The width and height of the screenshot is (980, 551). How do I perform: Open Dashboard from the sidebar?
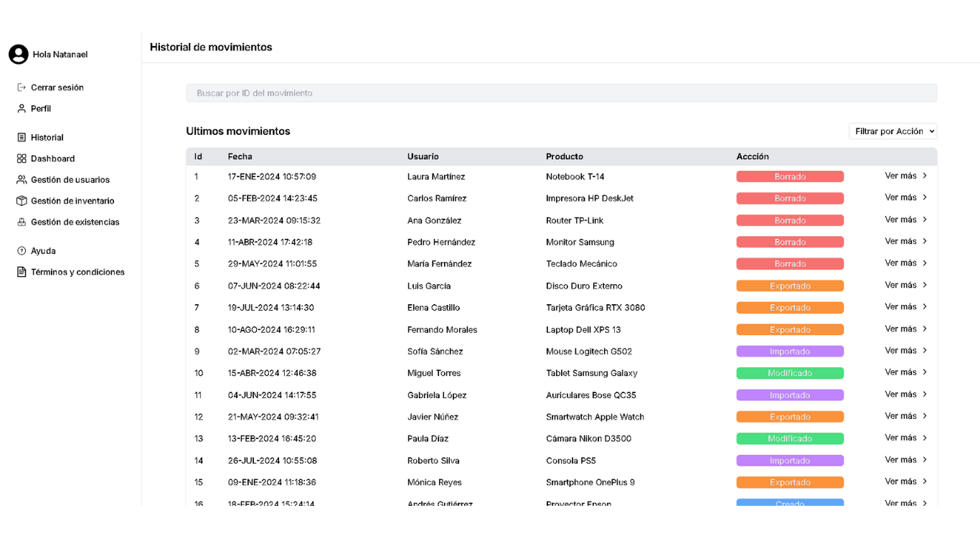pyautogui.click(x=53, y=159)
